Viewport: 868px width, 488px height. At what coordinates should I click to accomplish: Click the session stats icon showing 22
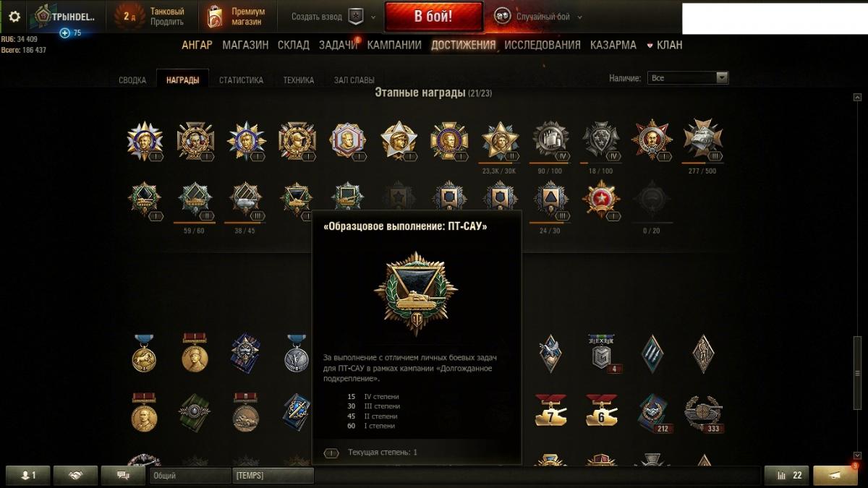tap(787, 475)
